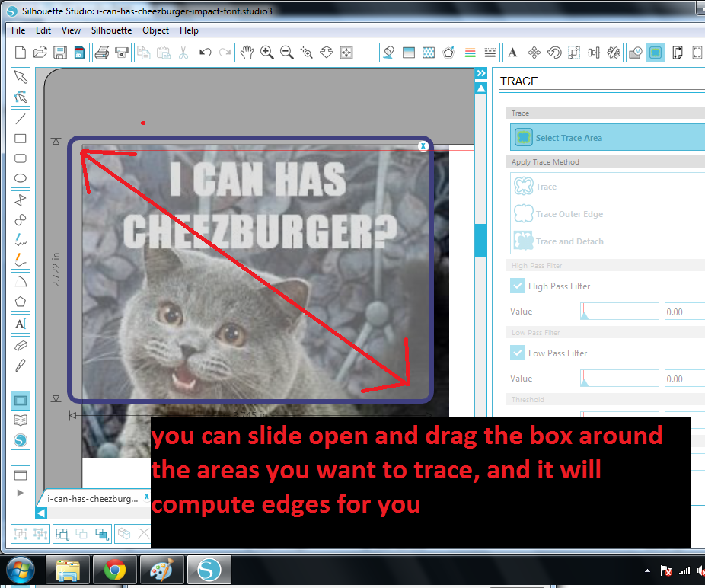Enable the High Pass Filter checkbox
The height and width of the screenshot is (588, 705).
(518, 286)
